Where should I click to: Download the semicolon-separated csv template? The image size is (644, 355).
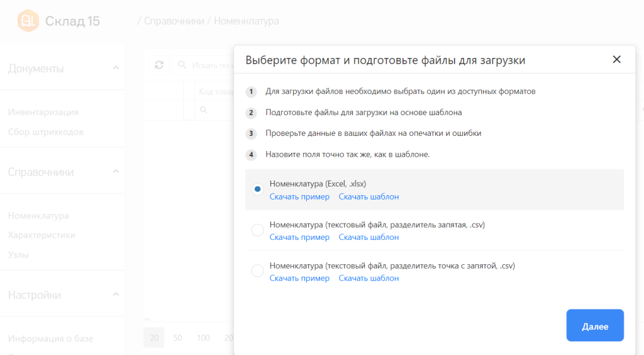point(369,278)
